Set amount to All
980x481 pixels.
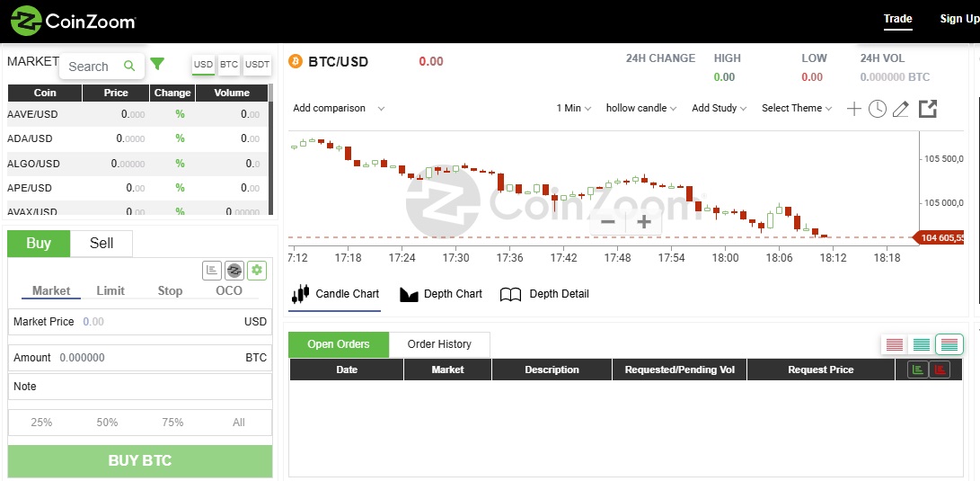[239, 423]
